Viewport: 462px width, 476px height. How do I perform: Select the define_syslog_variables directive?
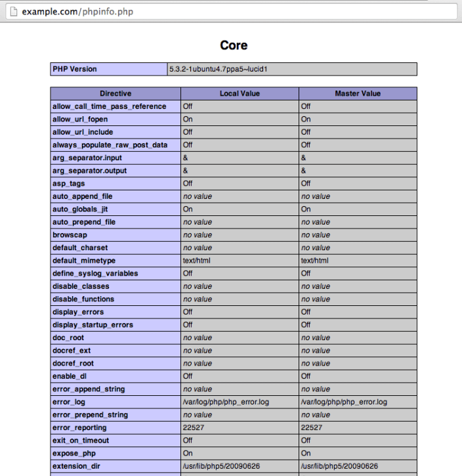click(95, 274)
